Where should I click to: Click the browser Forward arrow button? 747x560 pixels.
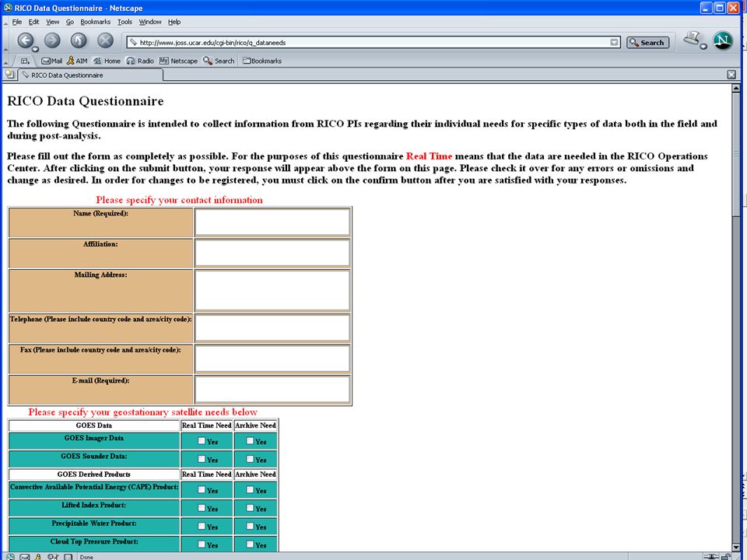click(x=52, y=40)
